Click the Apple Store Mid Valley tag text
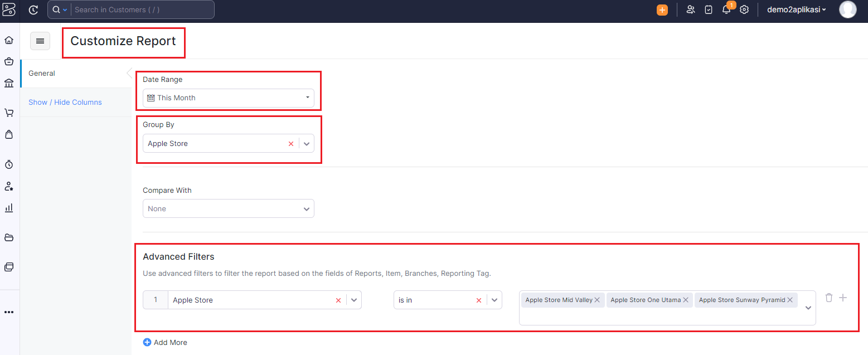Screen dimensions: 868x355 click(x=559, y=300)
